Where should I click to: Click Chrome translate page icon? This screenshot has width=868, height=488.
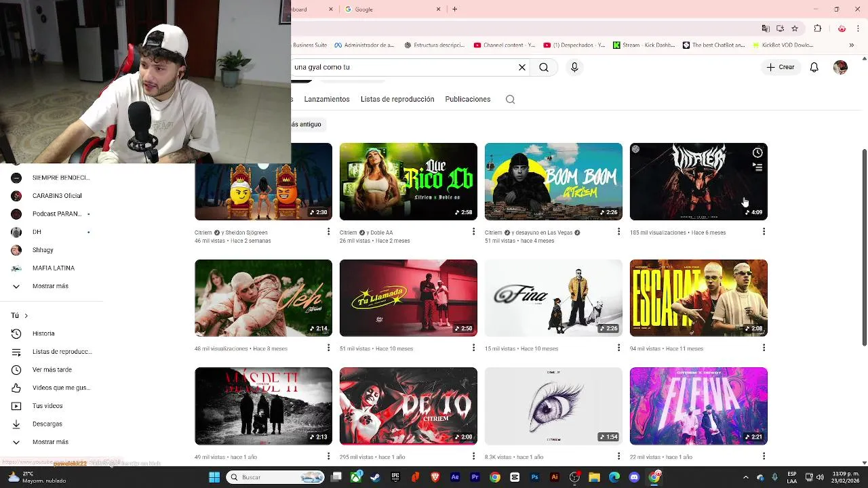coord(766,28)
